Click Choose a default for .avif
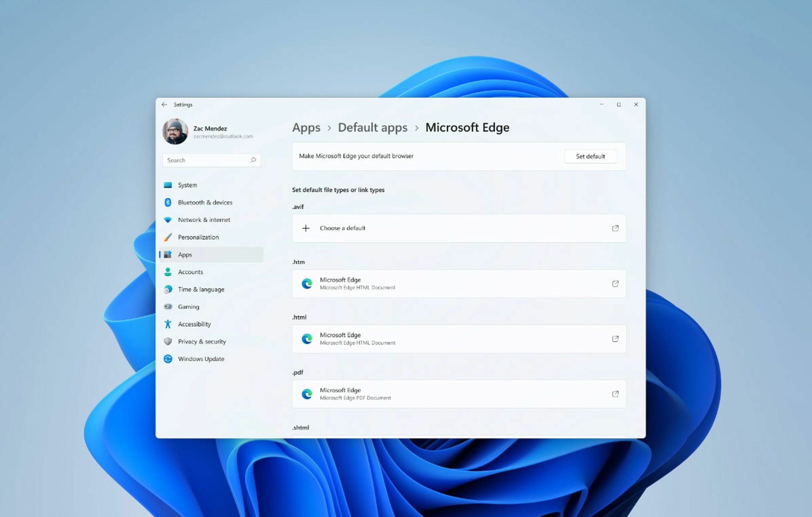812x517 pixels. pos(459,228)
